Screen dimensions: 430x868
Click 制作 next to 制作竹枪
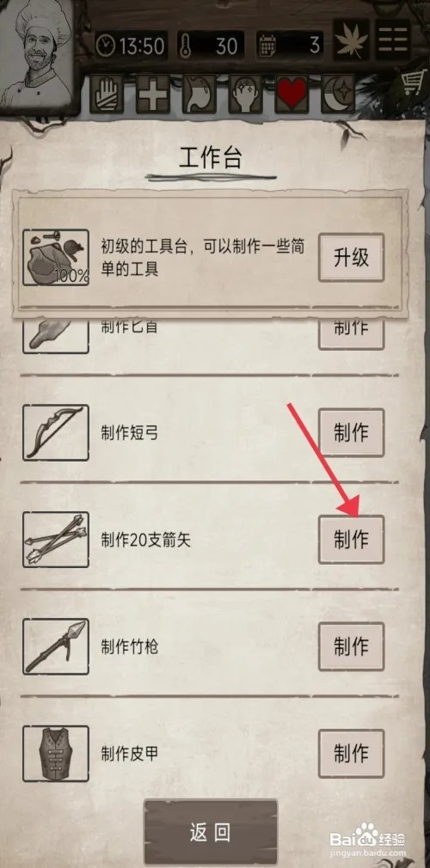352,646
